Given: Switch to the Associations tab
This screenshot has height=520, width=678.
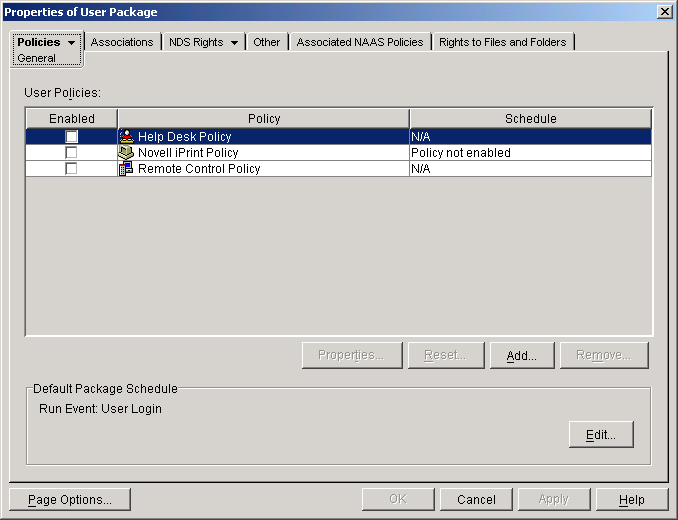Looking at the screenshot, I should [x=122, y=42].
